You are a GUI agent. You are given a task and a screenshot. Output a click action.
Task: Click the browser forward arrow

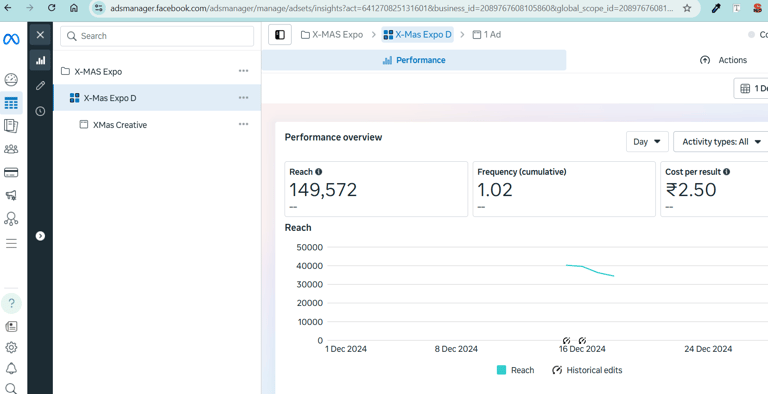[30, 8]
